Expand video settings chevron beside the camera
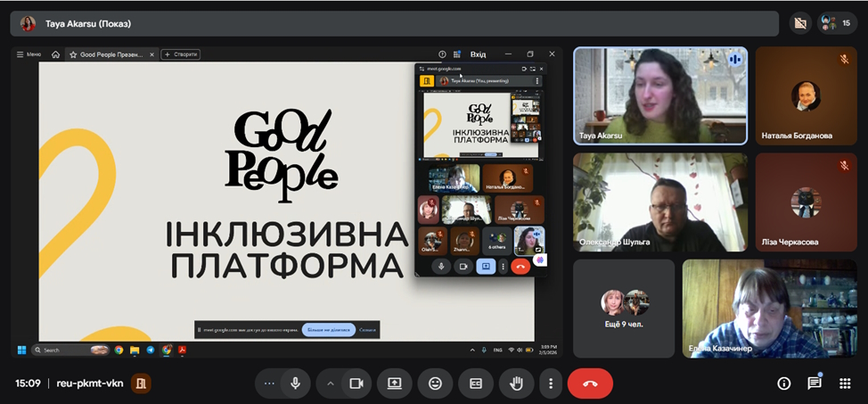This screenshot has height=404, width=868. 331,383
